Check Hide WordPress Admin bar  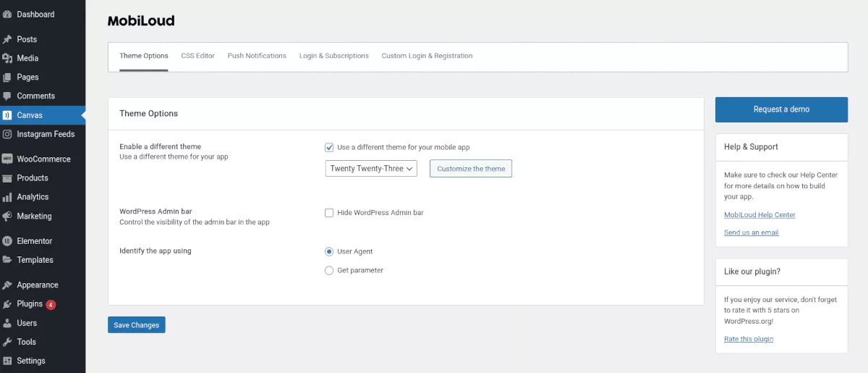(329, 213)
